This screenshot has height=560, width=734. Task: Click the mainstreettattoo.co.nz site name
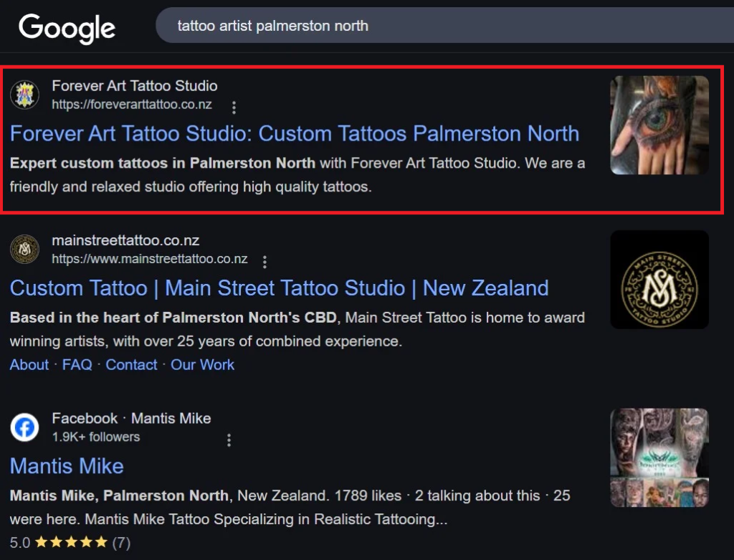[125, 240]
